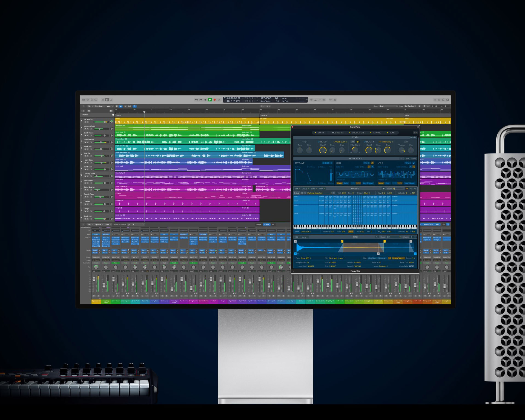Toggle One Shot playback mode
Image resolution: width=525 pixels, height=420 pixels.
click(372, 258)
